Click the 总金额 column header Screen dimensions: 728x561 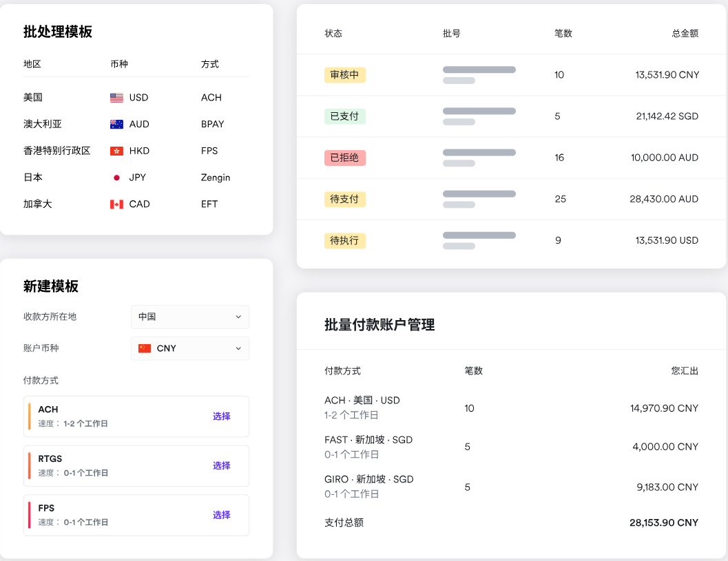tap(685, 34)
